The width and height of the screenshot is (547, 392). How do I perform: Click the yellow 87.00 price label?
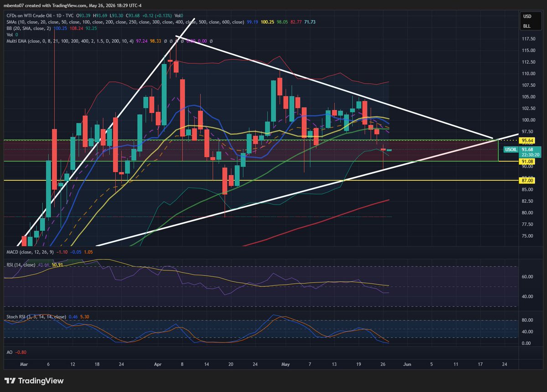pyautogui.click(x=527, y=181)
